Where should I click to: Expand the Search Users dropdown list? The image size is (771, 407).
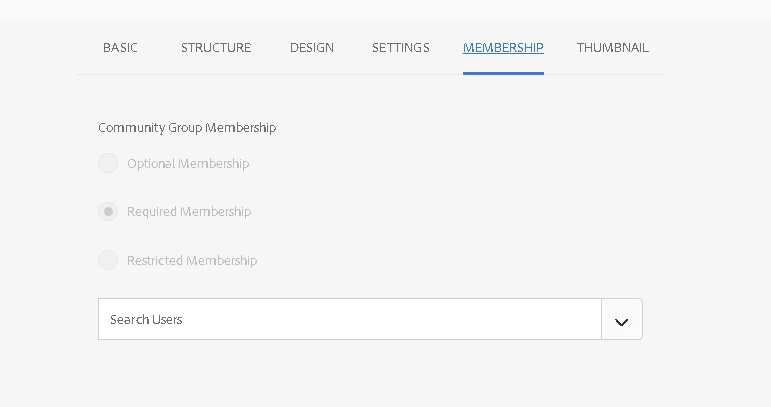click(x=622, y=319)
